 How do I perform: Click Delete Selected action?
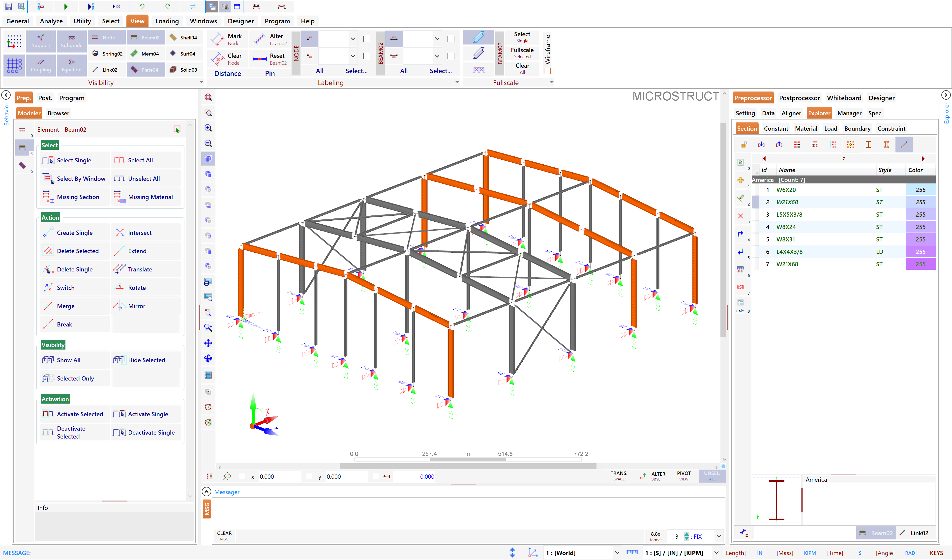tap(75, 251)
